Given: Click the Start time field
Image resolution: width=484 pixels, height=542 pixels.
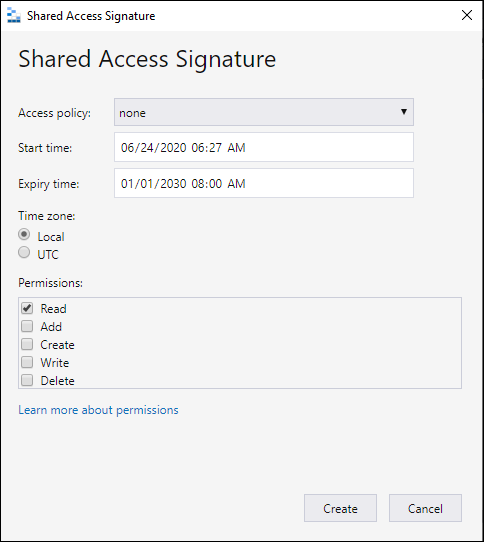Looking at the screenshot, I should click(x=264, y=147).
